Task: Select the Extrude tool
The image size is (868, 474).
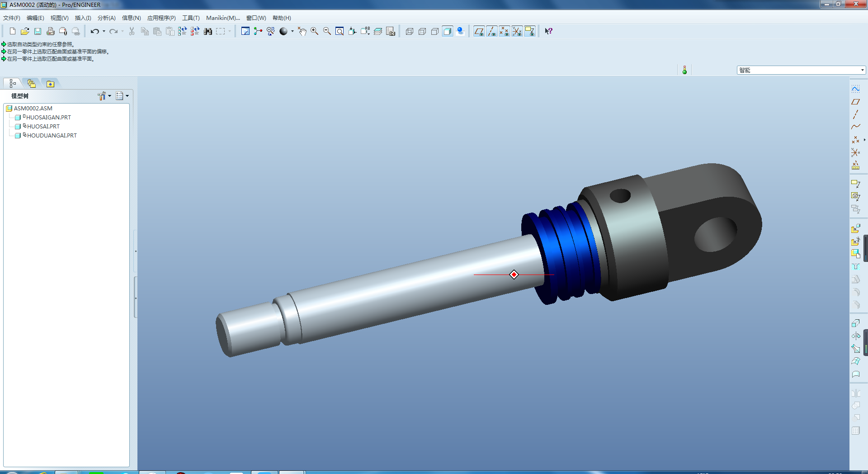Action: 856,323
